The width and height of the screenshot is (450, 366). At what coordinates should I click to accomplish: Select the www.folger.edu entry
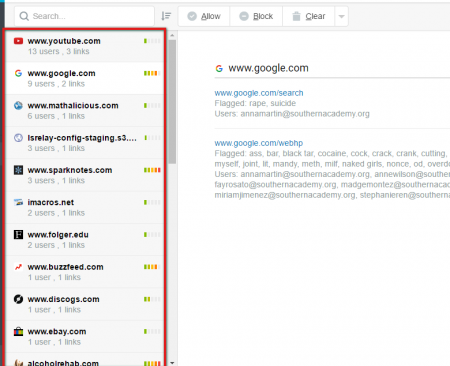click(85, 240)
